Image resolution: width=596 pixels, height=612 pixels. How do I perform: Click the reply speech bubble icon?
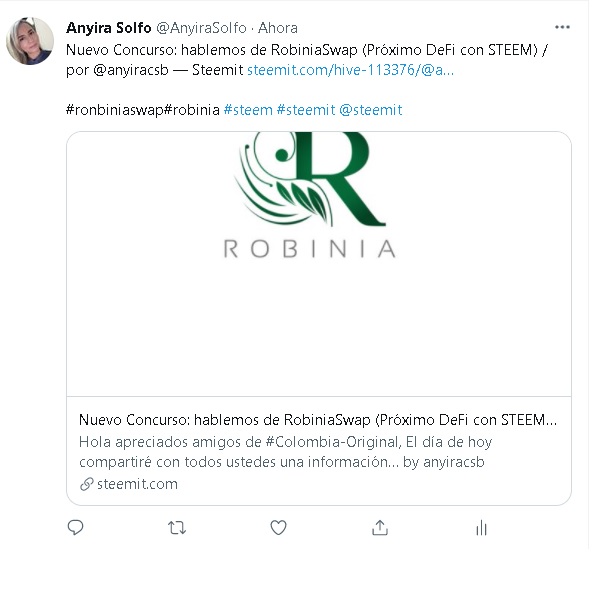pos(75,528)
